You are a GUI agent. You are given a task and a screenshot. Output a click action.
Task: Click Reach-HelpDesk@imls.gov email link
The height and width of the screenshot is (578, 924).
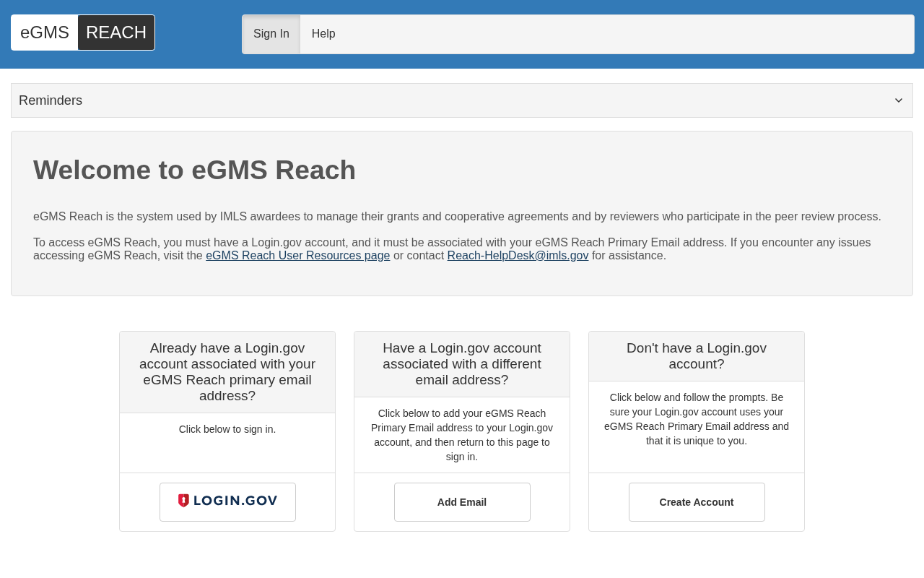(x=518, y=256)
